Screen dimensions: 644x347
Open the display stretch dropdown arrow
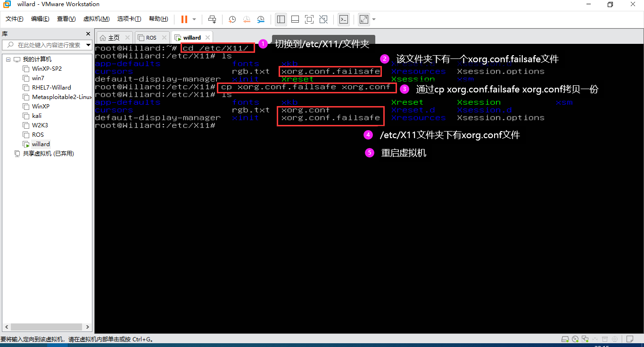(374, 19)
